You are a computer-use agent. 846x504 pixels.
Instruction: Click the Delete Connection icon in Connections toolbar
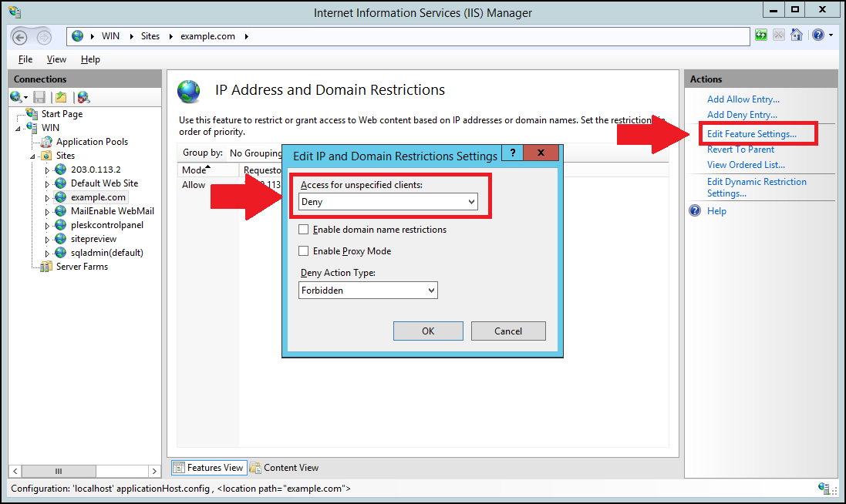83,97
